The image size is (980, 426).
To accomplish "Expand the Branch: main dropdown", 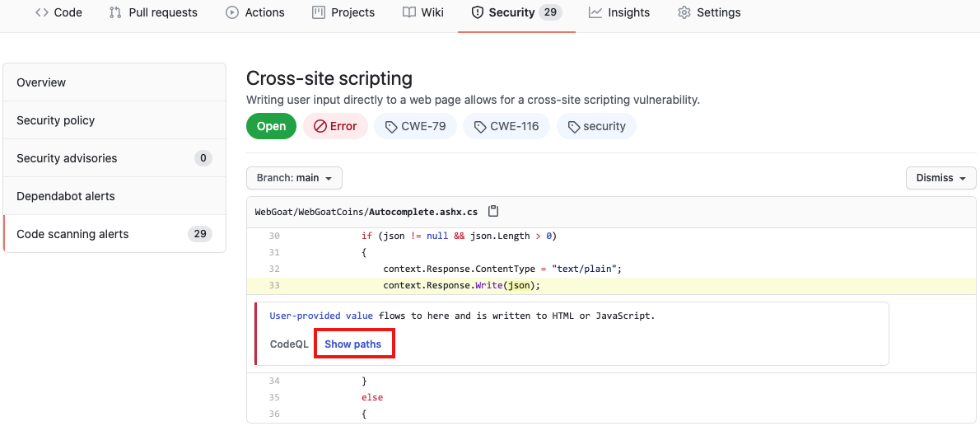I will click(294, 178).
